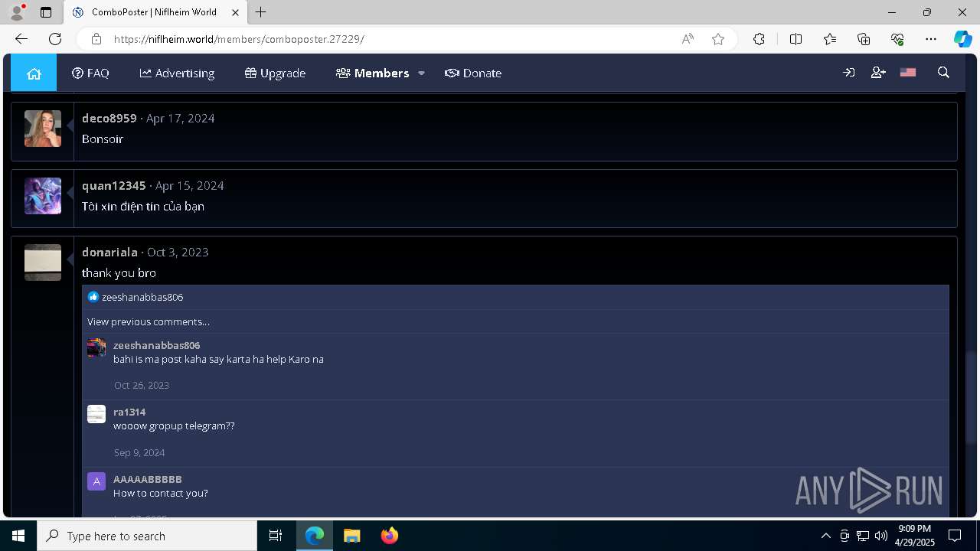Open the Donate page

pyautogui.click(x=473, y=73)
